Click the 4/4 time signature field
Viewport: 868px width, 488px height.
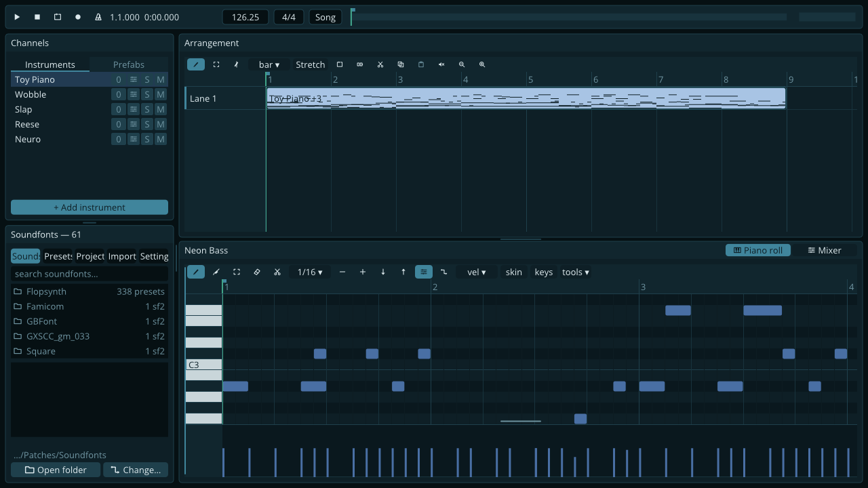pos(289,17)
